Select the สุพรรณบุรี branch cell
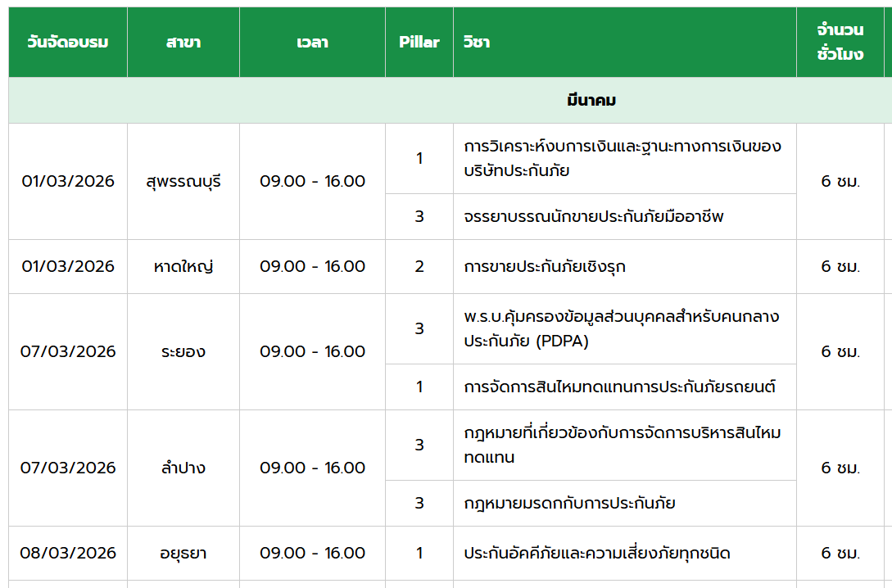The height and width of the screenshot is (588, 892). [x=183, y=181]
